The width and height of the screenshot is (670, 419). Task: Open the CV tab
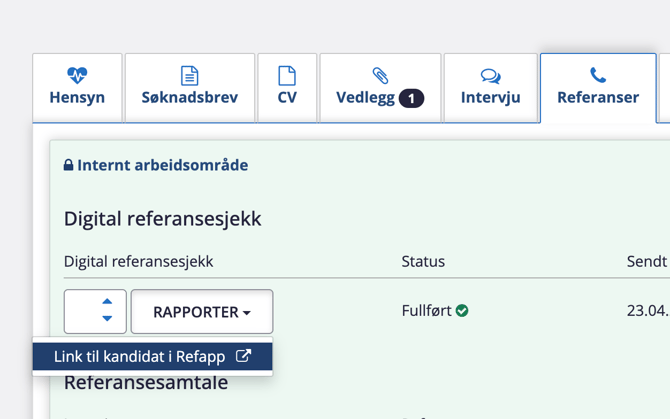tap(287, 88)
